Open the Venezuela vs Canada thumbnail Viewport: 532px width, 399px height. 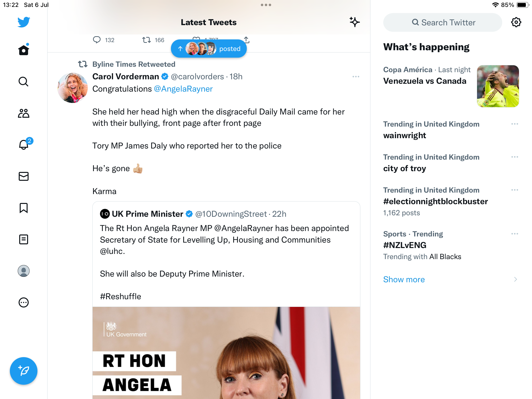pyautogui.click(x=498, y=86)
